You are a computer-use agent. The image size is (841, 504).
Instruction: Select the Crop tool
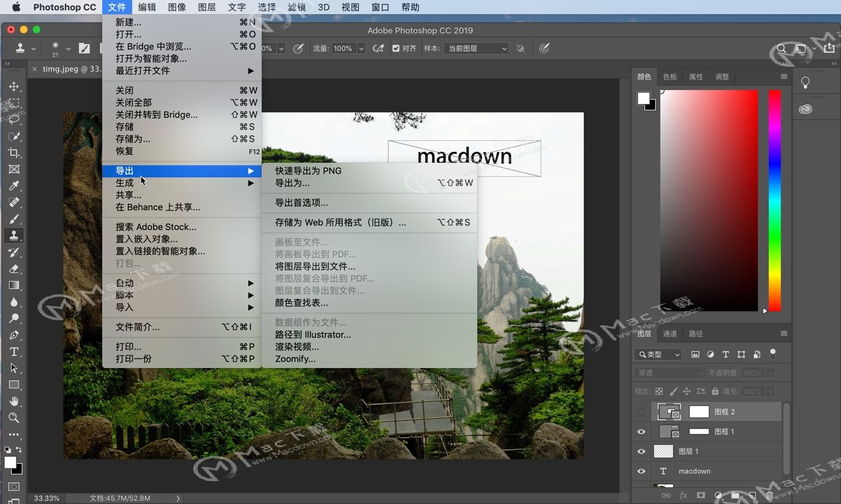pos(14,152)
